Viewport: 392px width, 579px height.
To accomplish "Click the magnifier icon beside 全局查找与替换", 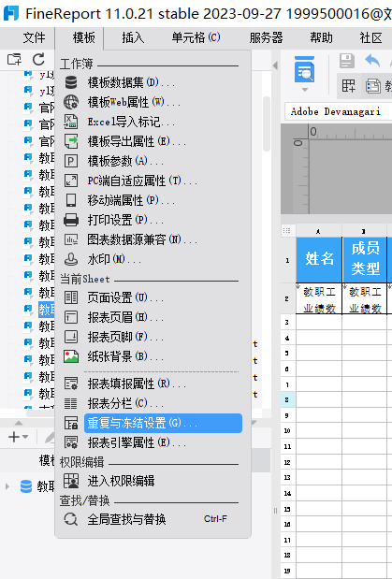I will pyautogui.click(x=71, y=519).
